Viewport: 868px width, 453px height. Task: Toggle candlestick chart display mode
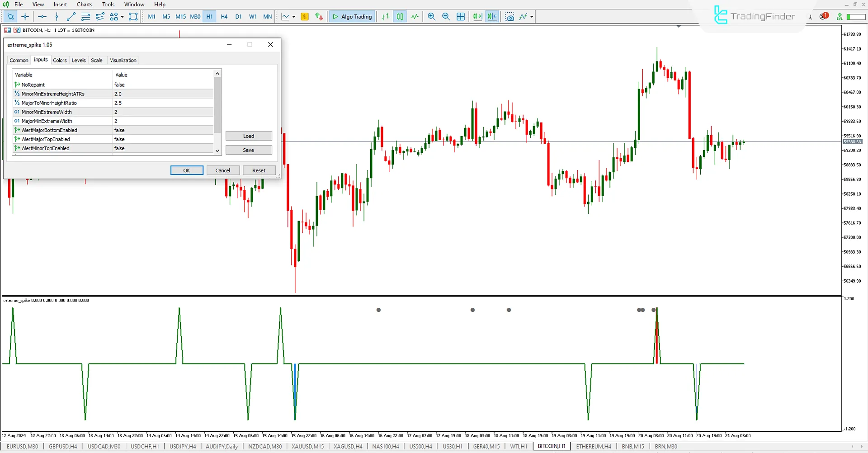(x=400, y=17)
